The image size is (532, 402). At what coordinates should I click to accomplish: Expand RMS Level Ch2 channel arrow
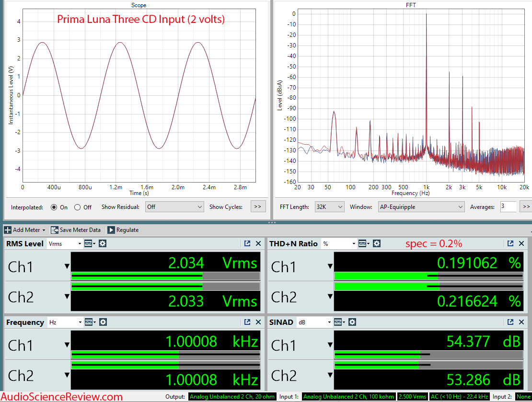[x=67, y=297]
